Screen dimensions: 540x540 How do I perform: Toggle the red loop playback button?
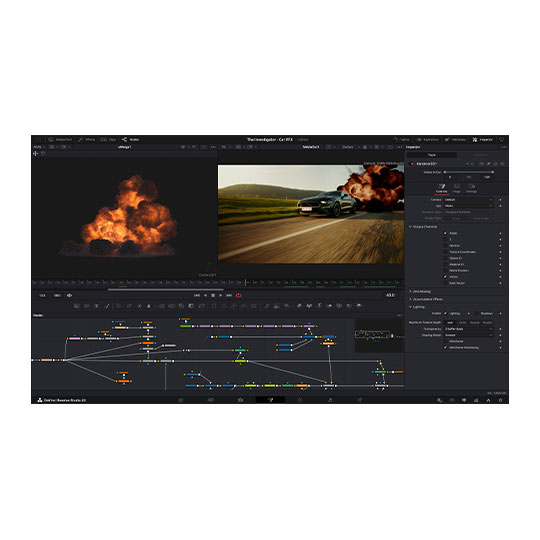pos(238,295)
